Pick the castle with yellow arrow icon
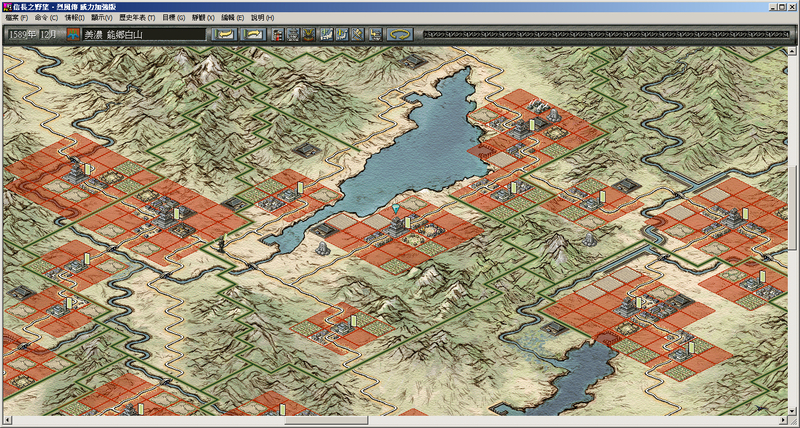 pyautogui.click(x=376, y=35)
